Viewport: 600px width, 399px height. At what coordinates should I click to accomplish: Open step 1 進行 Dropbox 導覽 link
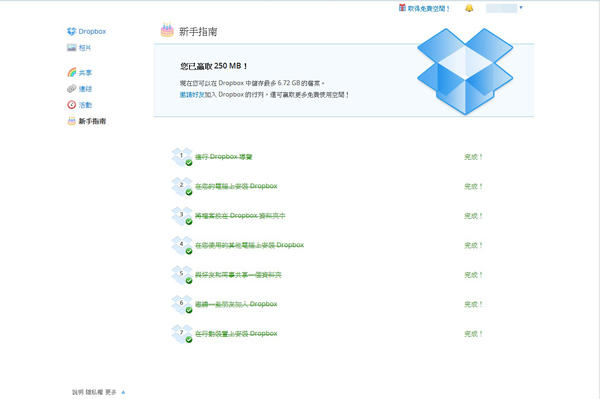click(223, 157)
